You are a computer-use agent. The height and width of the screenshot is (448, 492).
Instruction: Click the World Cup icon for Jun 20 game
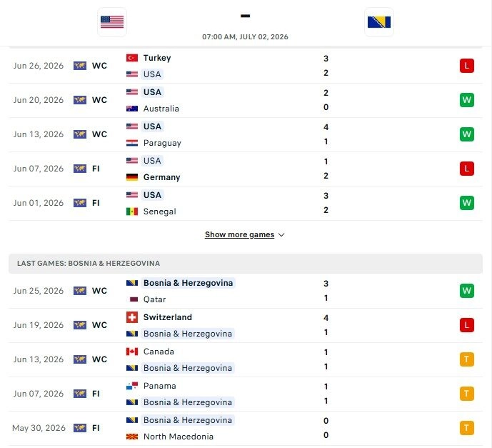(80, 100)
